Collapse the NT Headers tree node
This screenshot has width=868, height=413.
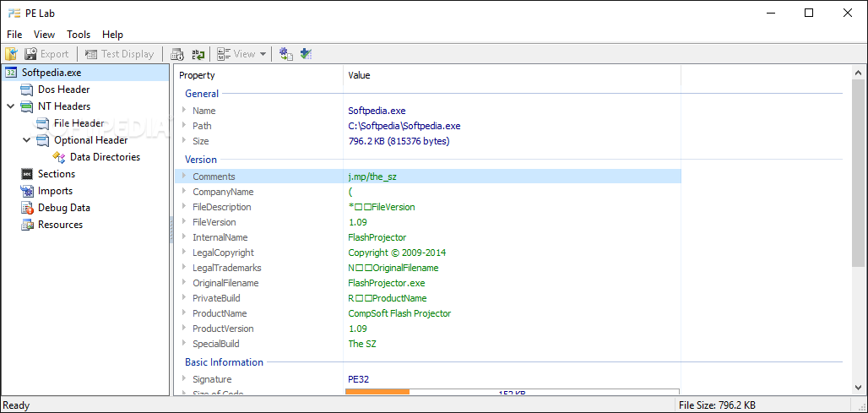[x=11, y=106]
